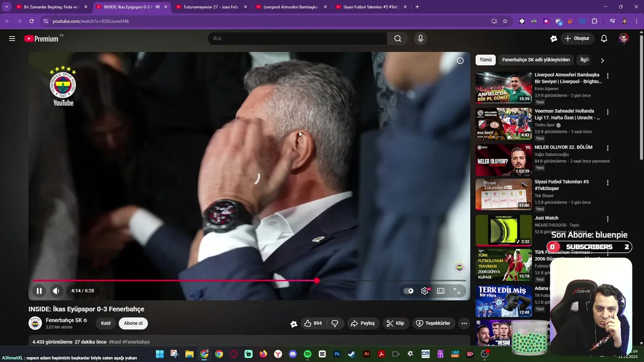Viewport: 644px width, 362px height.
Task: Open options for Just Watch video
Action: click(x=608, y=219)
